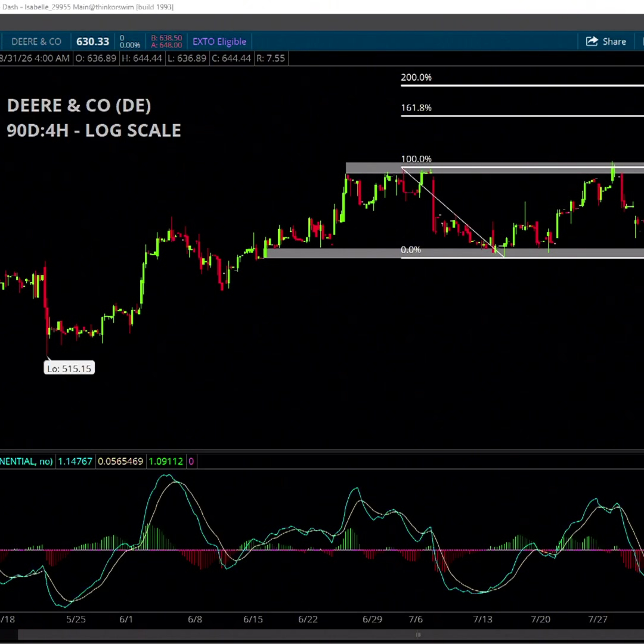This screenshot has height=644, width=644.
Task: Click the study value 0.0565469
Action: pyautogui.click(x=120, y=461)
